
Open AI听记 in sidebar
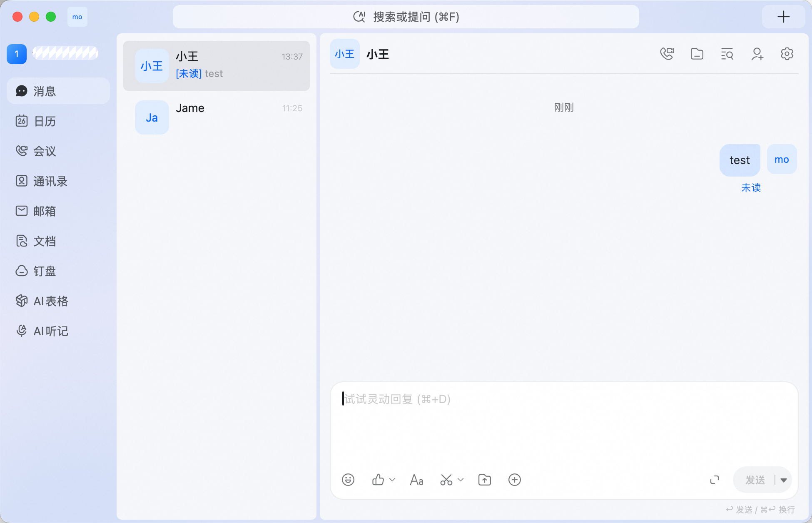pyautogui.click(x=58, y=331)
